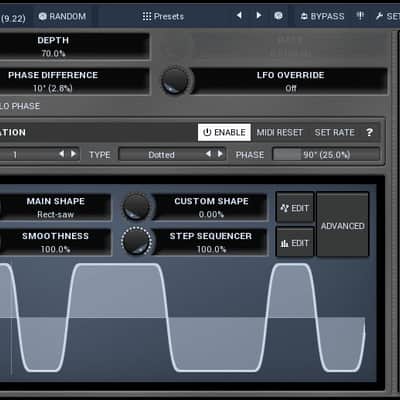This screenshot has height=400, width=400.
Task: Click the RANDOM button
Action: point(62,16)
